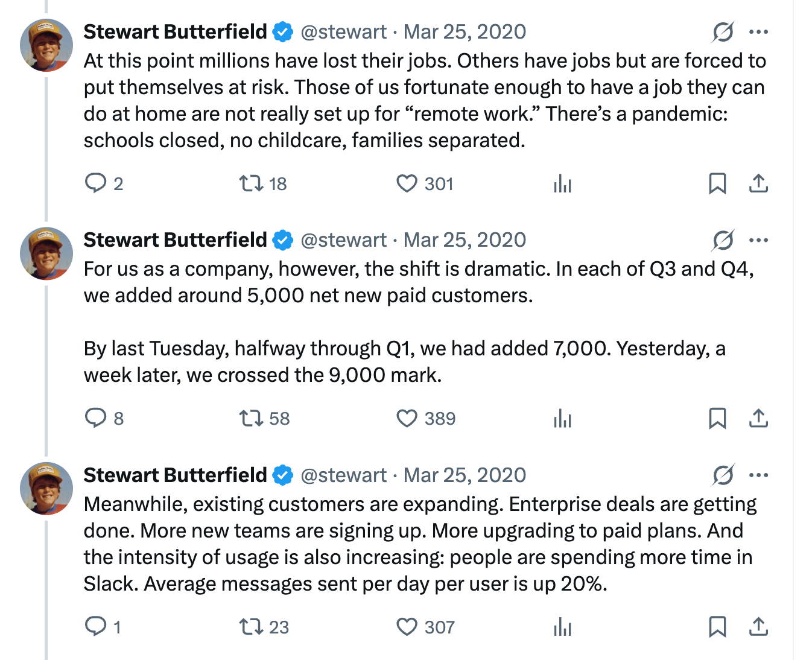Screen dimensions: 812x660
Task: Share the first tweet about the pandemic
Action: (758, 183)
